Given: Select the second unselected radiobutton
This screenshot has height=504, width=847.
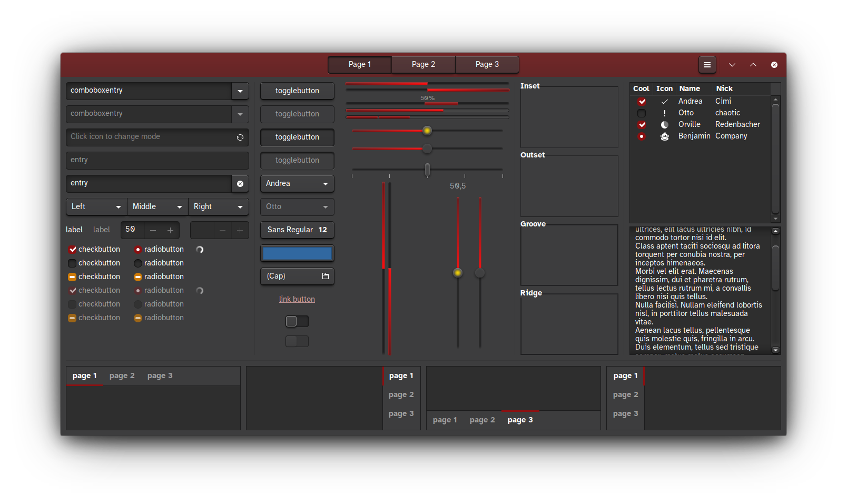Looking at the screenshot, I should click(138, 263).
